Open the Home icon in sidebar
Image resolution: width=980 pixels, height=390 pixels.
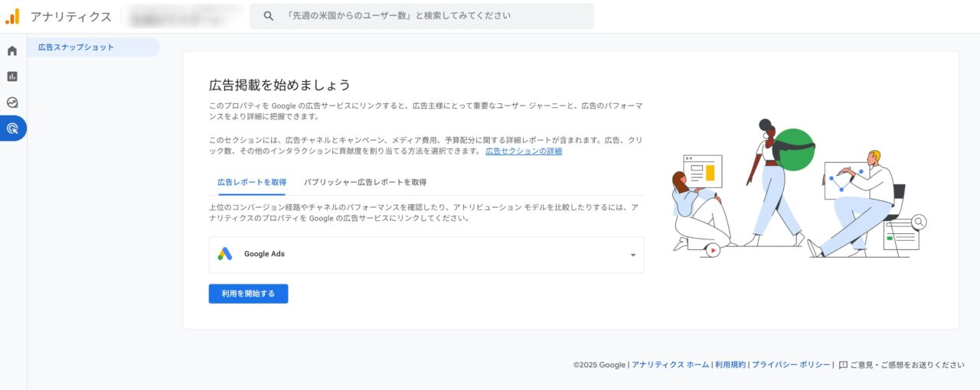tap(12, 51)
